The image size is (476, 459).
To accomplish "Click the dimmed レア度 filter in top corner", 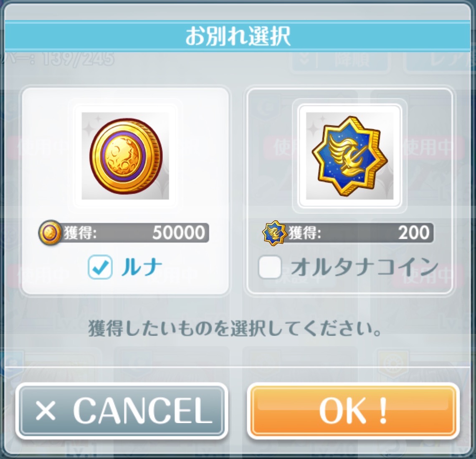I will pos(440,60).
